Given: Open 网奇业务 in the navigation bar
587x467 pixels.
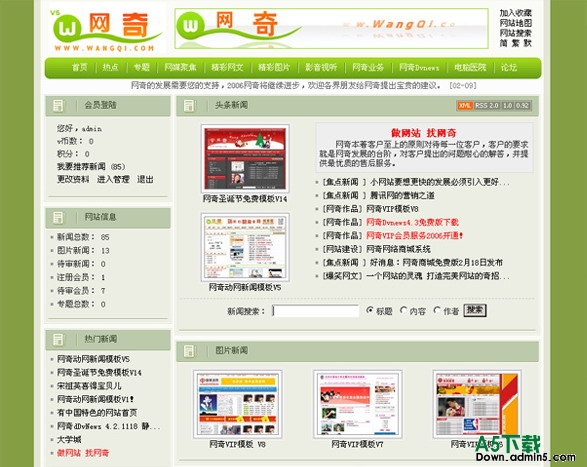Looking at the screenshot, I should coord(368,67).
